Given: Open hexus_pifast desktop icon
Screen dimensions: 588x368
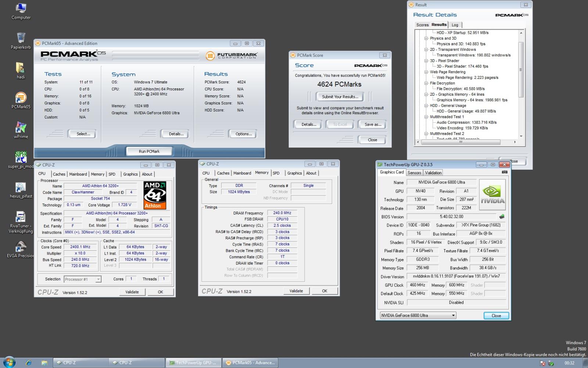Looking at the screenshot, I should tap(21, 190).
